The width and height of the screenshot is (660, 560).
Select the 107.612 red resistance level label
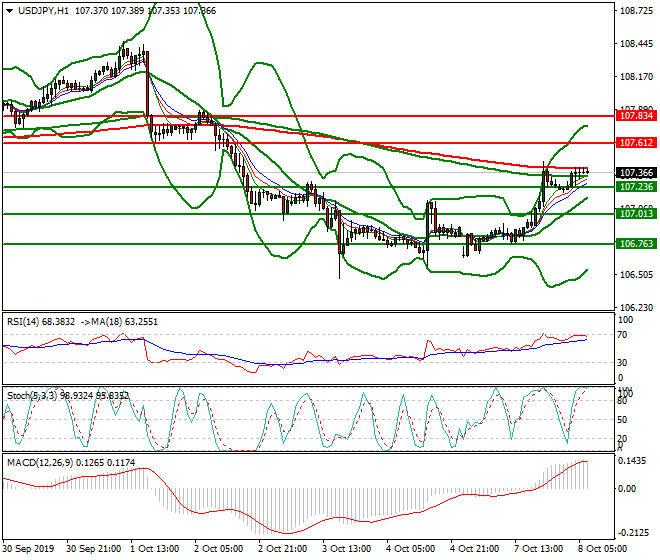pyautogui.click(x=636, y=143)
